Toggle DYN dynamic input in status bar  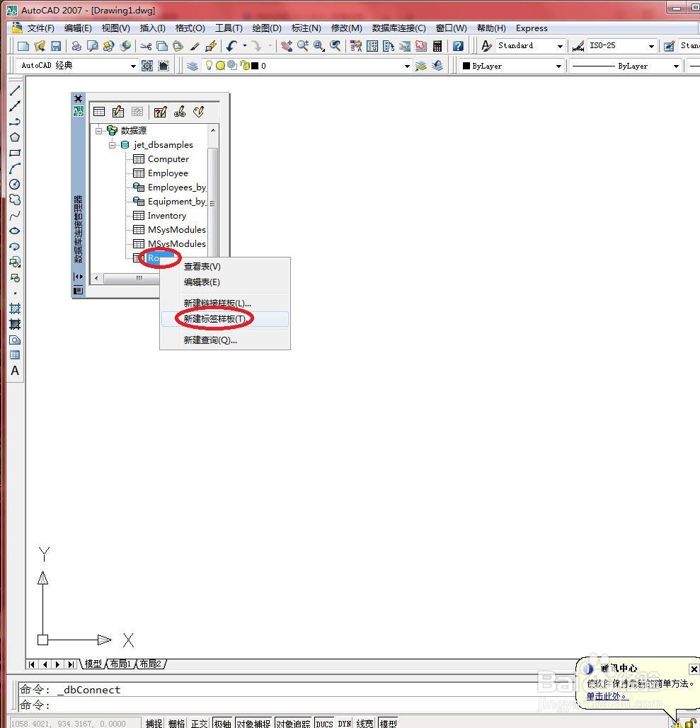344,723
